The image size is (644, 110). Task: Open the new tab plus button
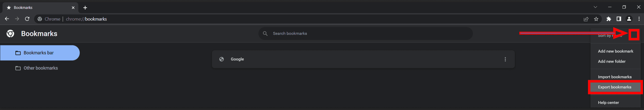pos(85,8)
